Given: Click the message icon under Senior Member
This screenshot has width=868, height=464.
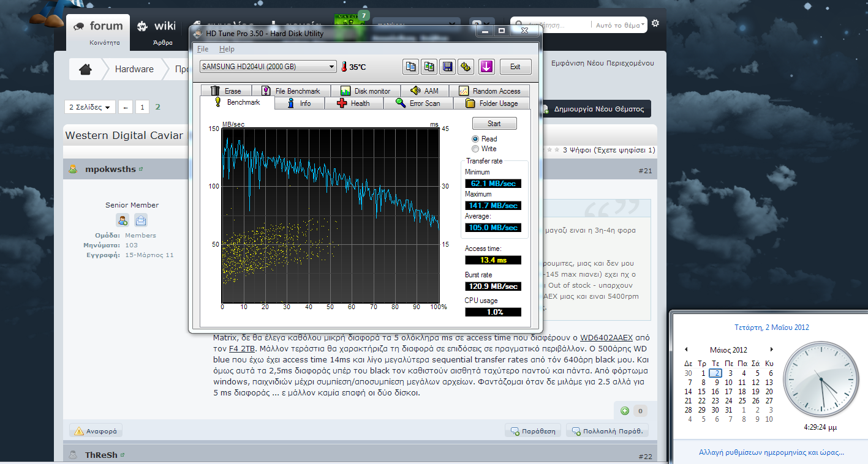Looking at the screenshot, I should click(141, 220).
